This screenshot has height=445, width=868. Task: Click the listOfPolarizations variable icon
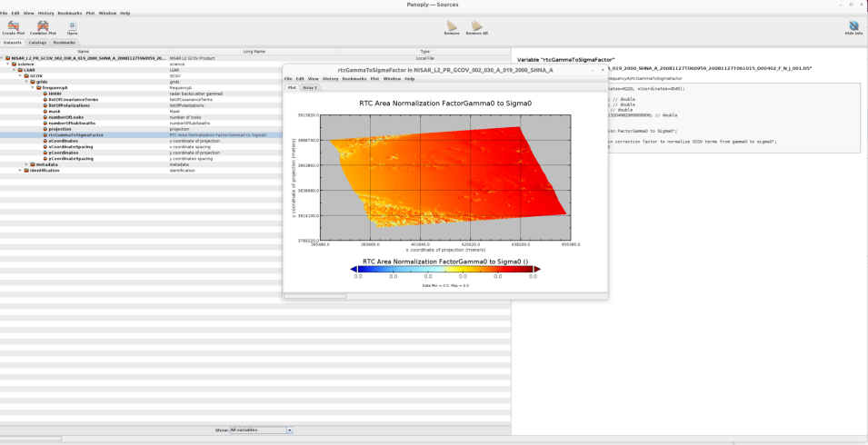[45, 105]
